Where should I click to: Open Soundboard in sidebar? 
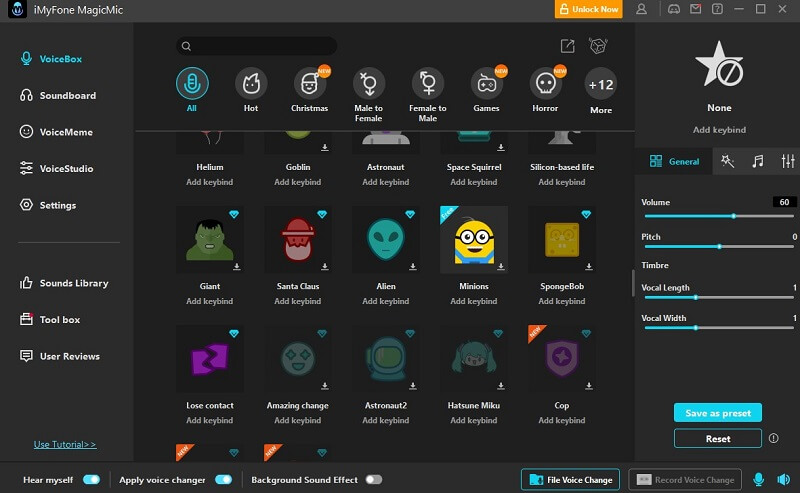point(58,95)
